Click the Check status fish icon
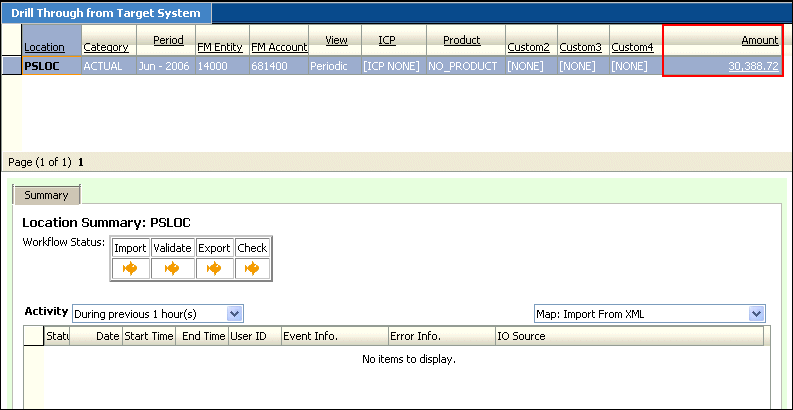The height and width of the screenshot is (410, 793). [252, 268]
